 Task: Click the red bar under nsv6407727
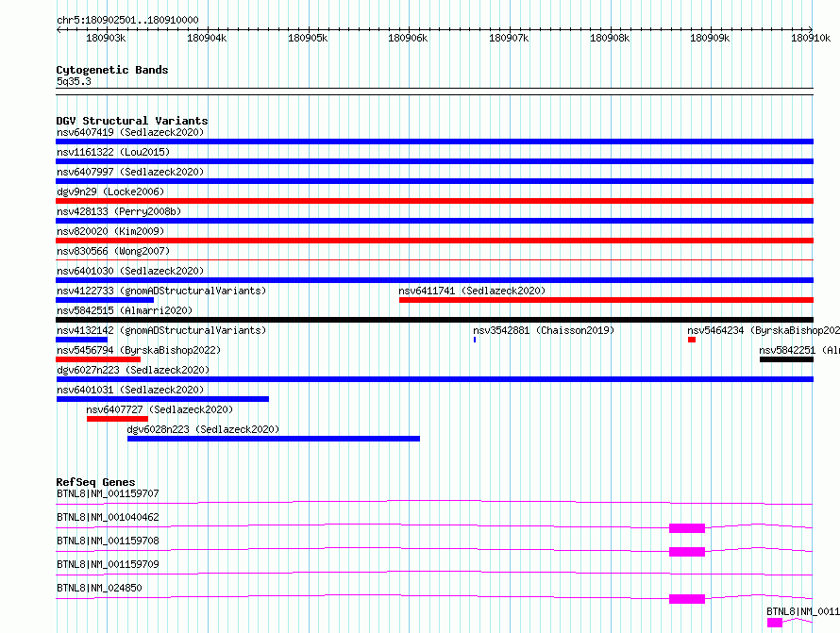[x=117, y=419]
